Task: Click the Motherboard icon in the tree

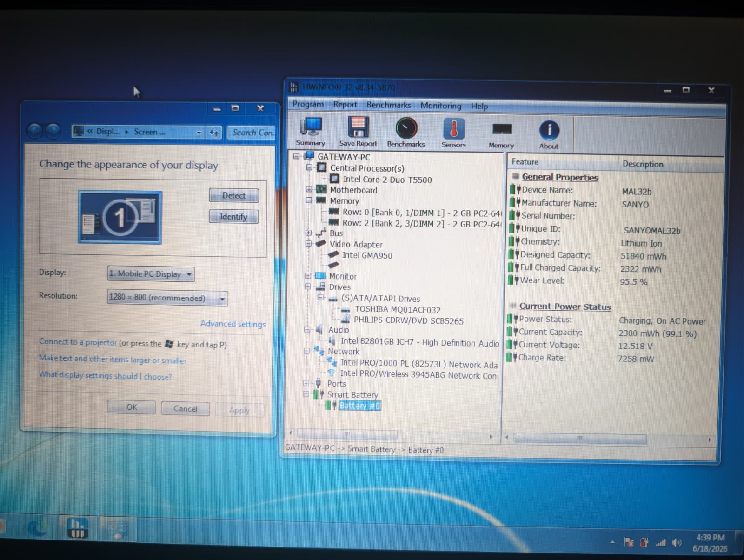Action: 321,189
